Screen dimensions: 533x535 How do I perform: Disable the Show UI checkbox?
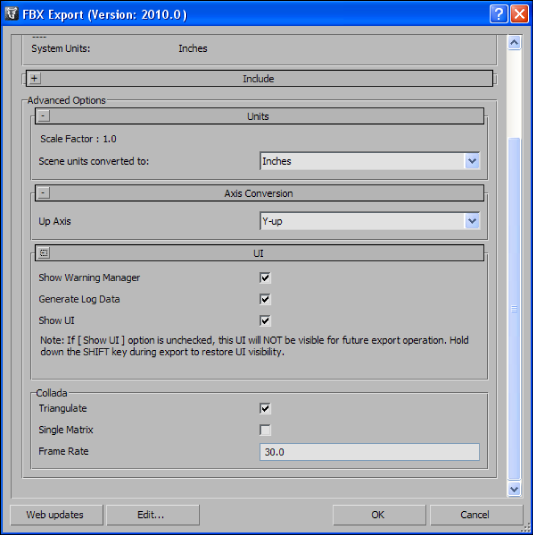pyautogui.click(x=265, y=321)
